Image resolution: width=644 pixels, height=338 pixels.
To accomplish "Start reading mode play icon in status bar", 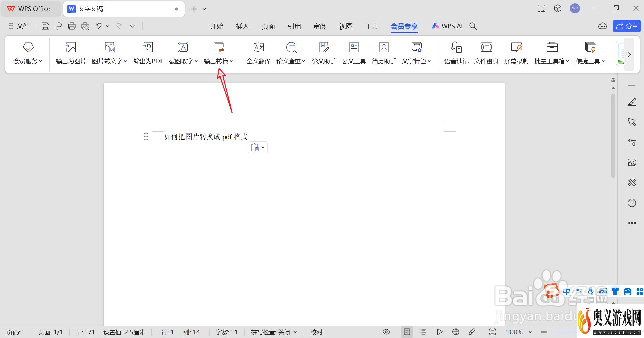I will click(440, 332).
